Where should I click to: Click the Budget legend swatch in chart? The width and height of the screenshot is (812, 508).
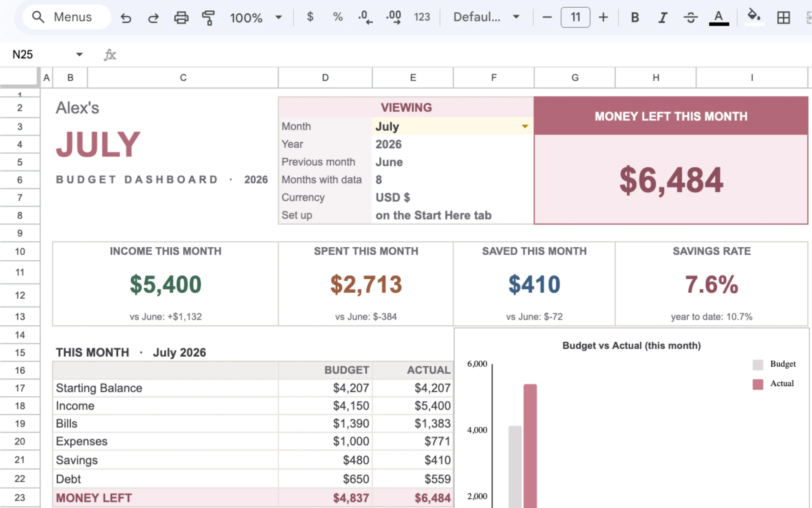(758, 364)
